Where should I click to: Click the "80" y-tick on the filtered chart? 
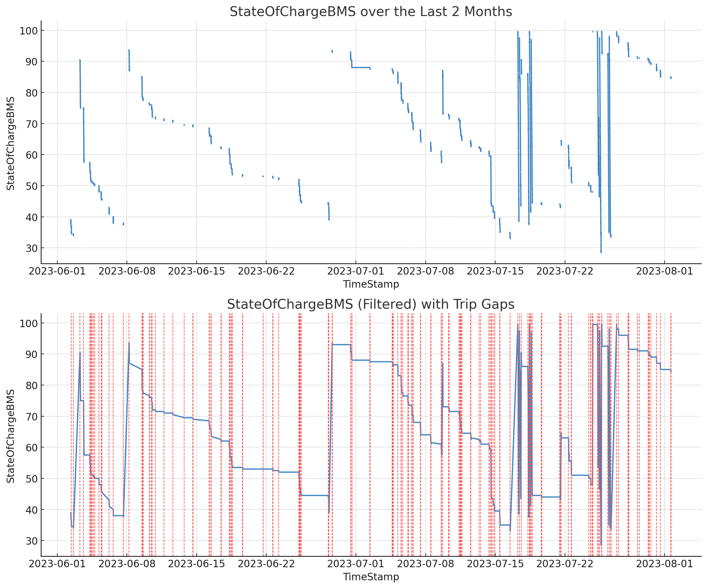point(32,386)
